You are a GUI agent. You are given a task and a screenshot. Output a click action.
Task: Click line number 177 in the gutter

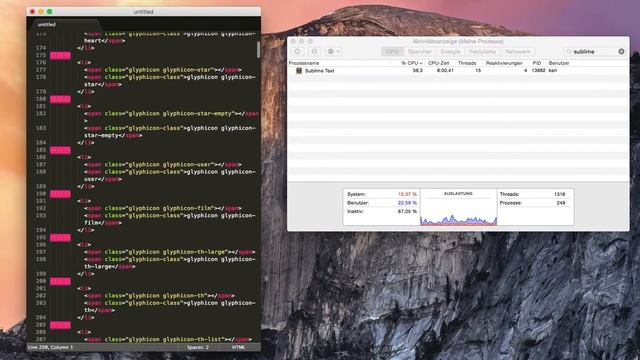(41, 70)
